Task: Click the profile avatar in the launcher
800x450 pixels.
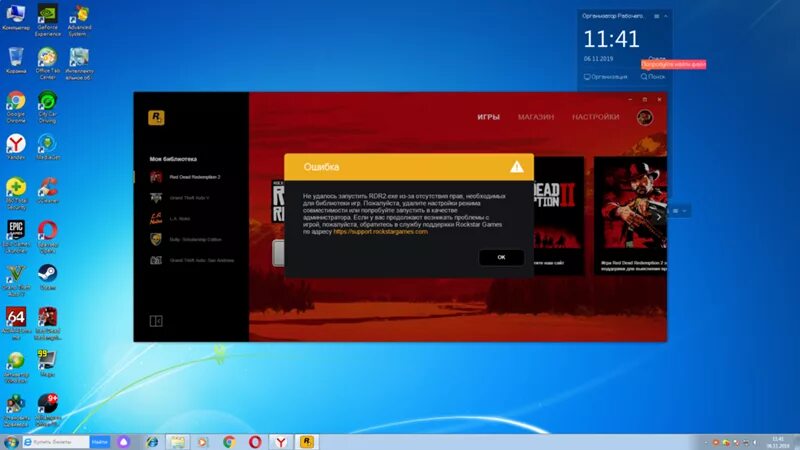Action: [x=644, y=117]
